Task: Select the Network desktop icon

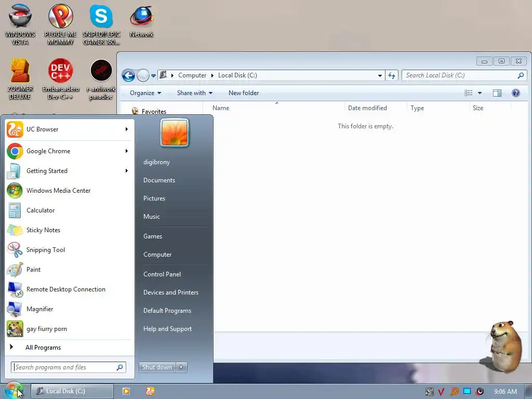Action: (x=141, y=21)
